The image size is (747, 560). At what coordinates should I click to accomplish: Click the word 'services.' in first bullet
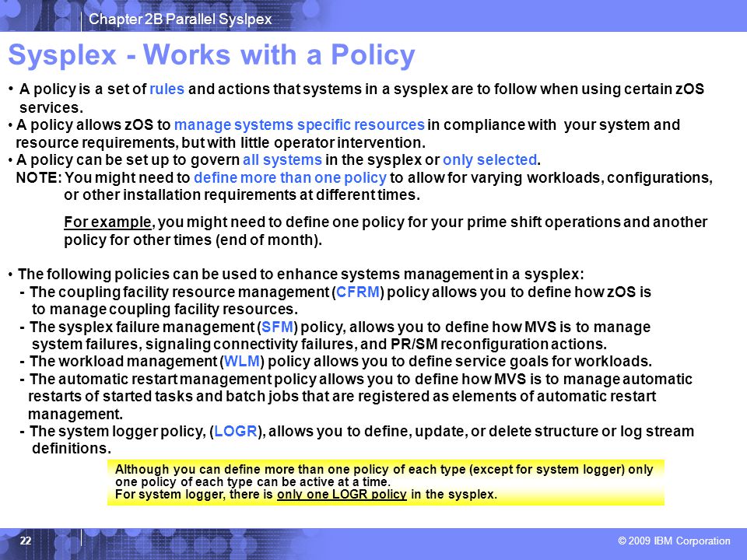[51, 107]
